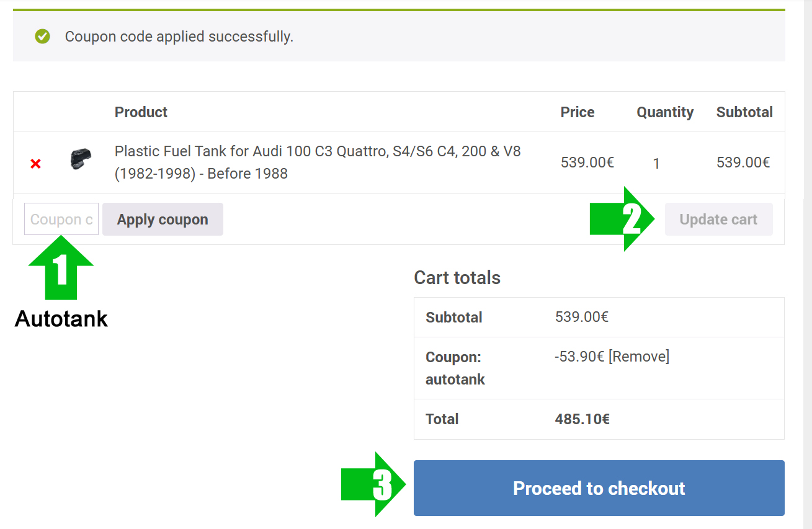Click the green arrow labeled 3

pyautogui.click(x=373, y=484)
